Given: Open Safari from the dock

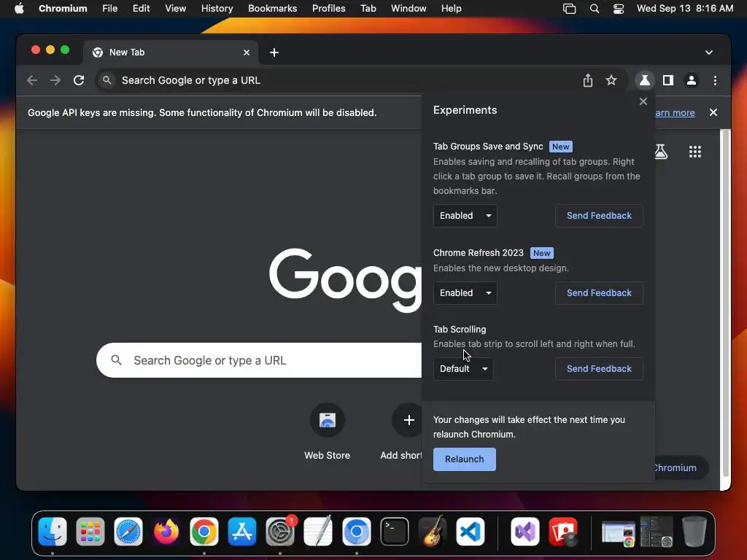Looking at the screenshot, I should 128,532.
